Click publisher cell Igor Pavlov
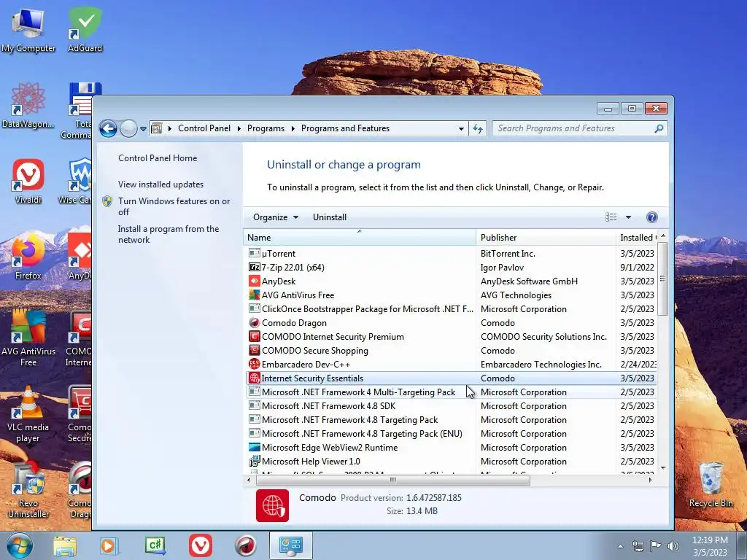 (x=502, y=267)
